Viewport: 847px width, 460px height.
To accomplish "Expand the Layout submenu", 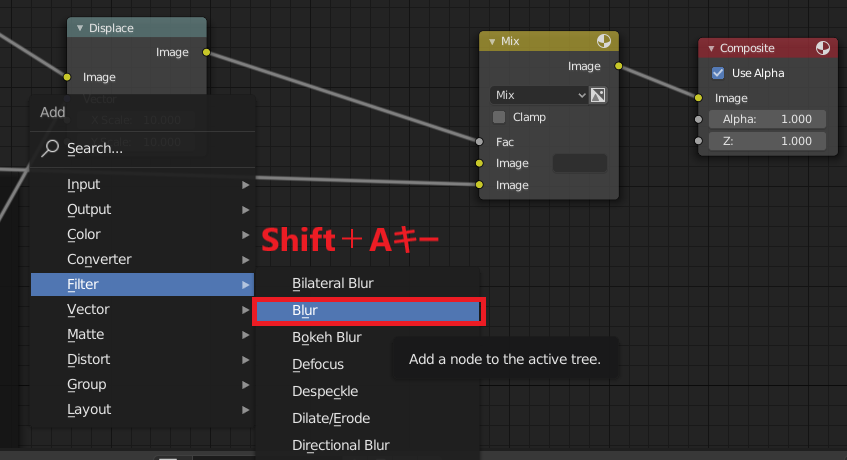I will pyautogui.click(x=143, y=409).
